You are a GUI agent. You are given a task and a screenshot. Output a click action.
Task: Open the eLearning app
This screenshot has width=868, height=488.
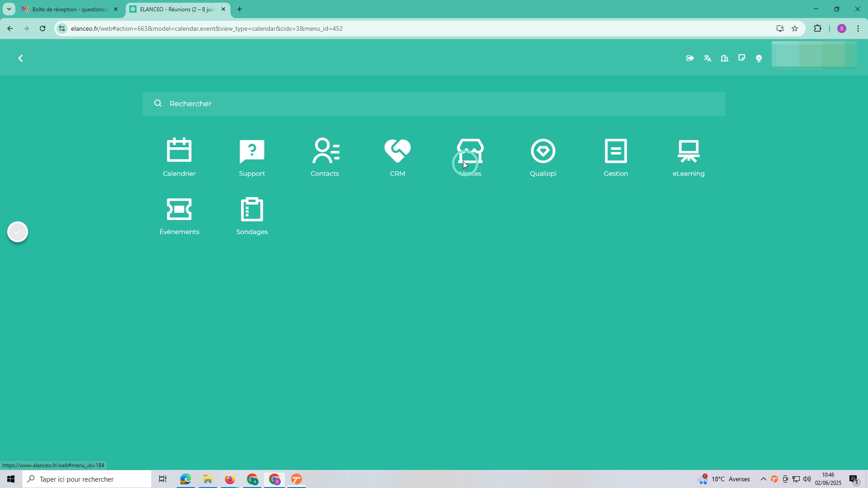click(x=689, y=157)
